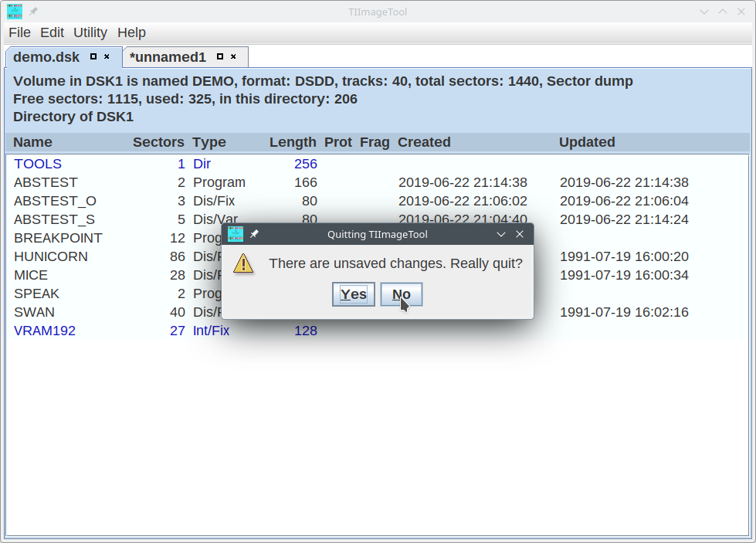756x543 pixels.
Task: Detach the *unnamed1 tab using square icon
Action: tap(220, 56)
